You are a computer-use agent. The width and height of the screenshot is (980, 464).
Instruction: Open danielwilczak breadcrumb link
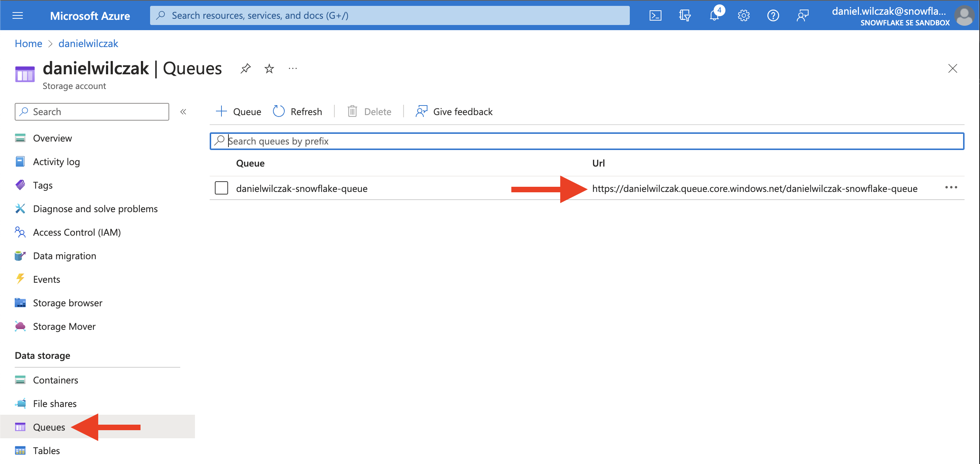pyautogui.click(x=88, y=44)
